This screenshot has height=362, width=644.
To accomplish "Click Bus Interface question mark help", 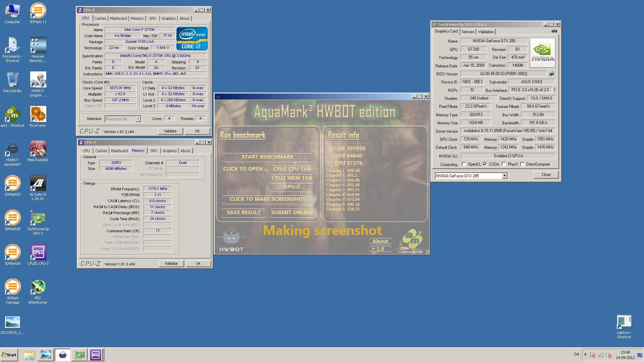I will point(554,90).
